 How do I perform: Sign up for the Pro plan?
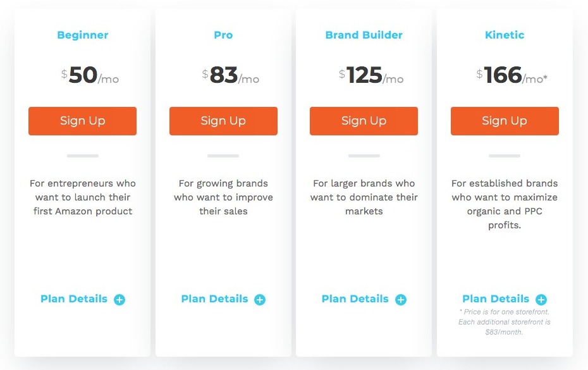(223, 121)
